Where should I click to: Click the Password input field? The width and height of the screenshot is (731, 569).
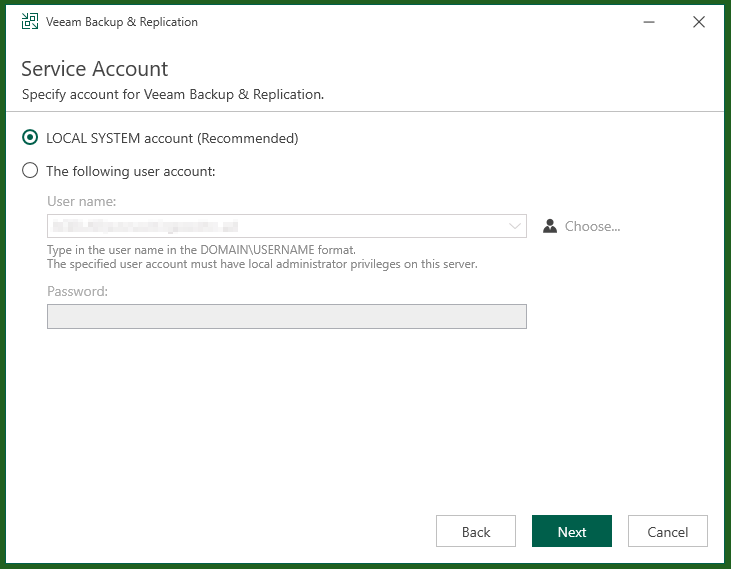coord(287,316)
